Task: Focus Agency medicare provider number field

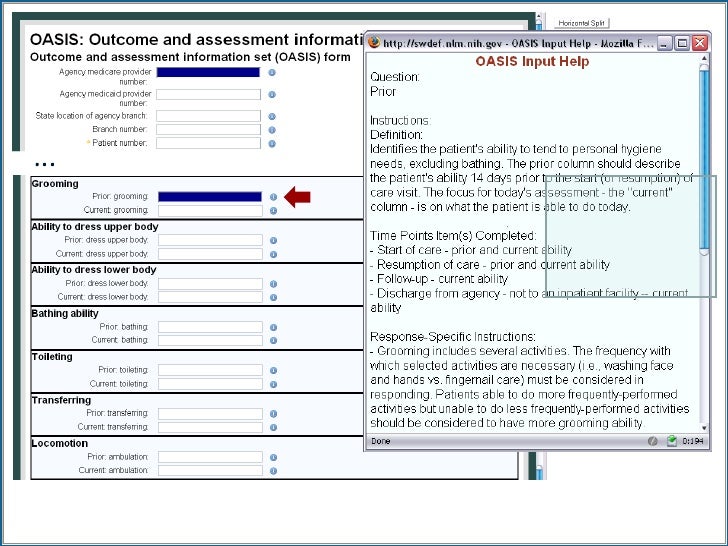Action: [x=208, y=72]
